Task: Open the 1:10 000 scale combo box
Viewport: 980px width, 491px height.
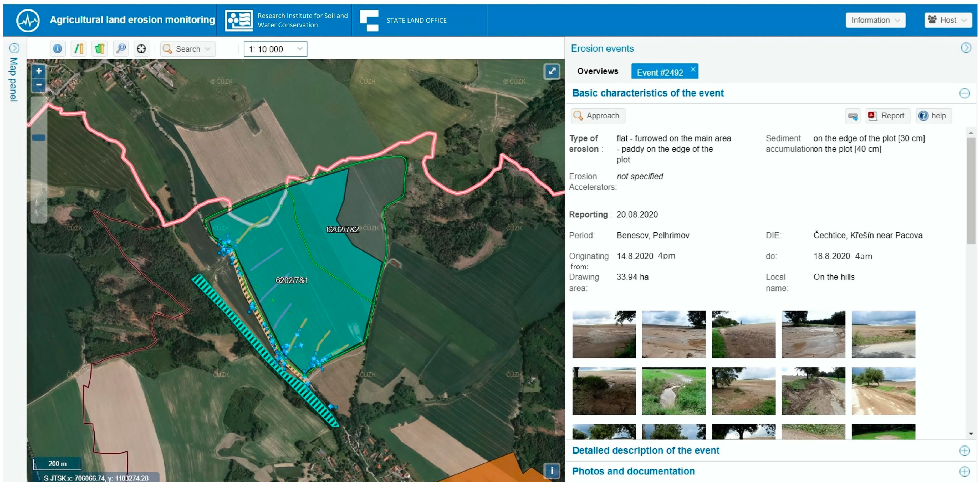Action: click(x=275, y=49)
